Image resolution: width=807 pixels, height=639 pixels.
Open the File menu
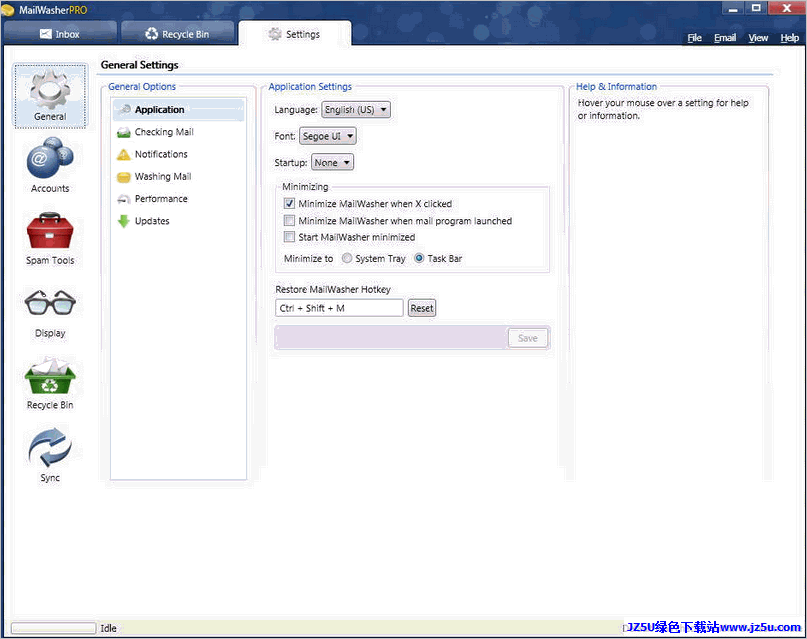pyautogui.click(x=694, y=38)
